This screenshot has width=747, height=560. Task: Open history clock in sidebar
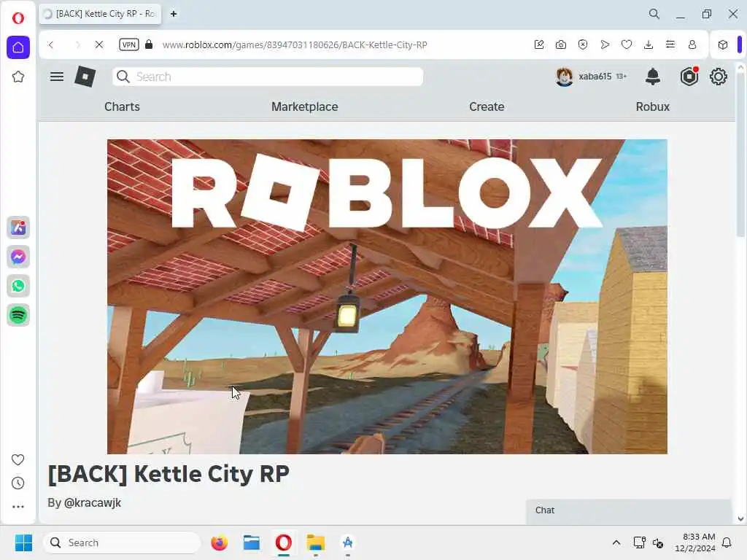(18, 483)
